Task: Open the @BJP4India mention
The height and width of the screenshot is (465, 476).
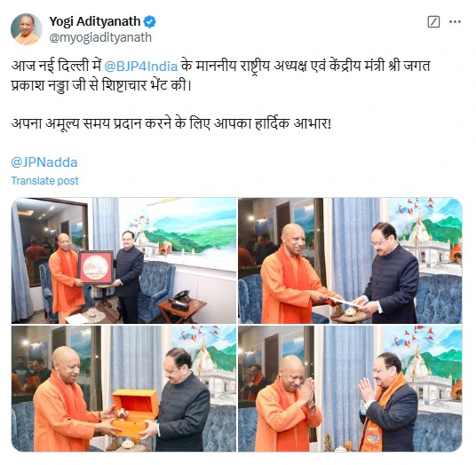Action: (x=141, y=67)
